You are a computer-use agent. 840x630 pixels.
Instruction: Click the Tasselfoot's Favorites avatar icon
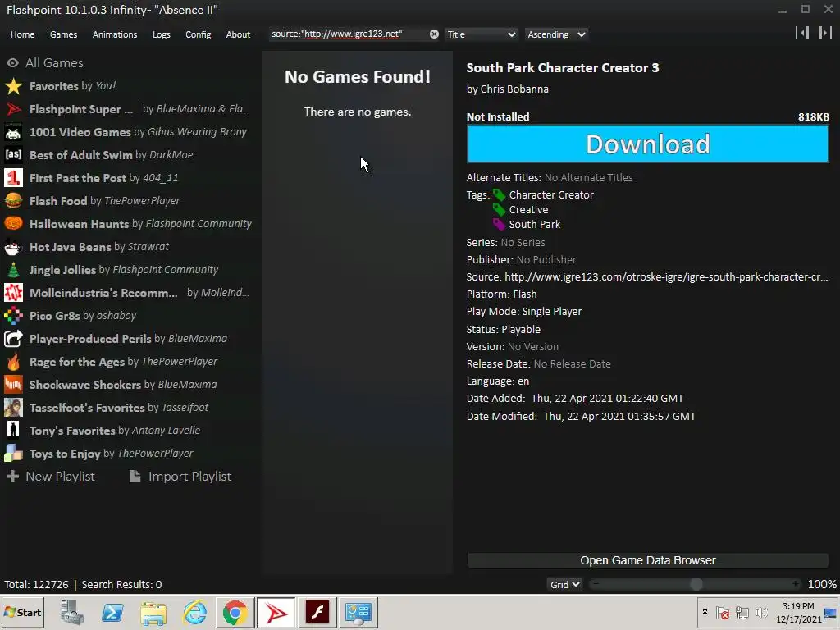point(13,408)
